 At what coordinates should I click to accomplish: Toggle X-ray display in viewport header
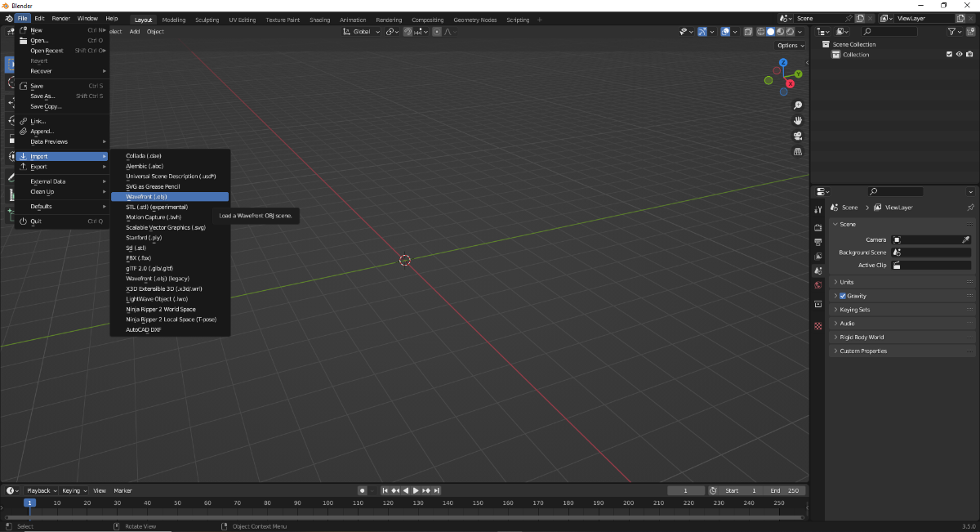point(747,32)
